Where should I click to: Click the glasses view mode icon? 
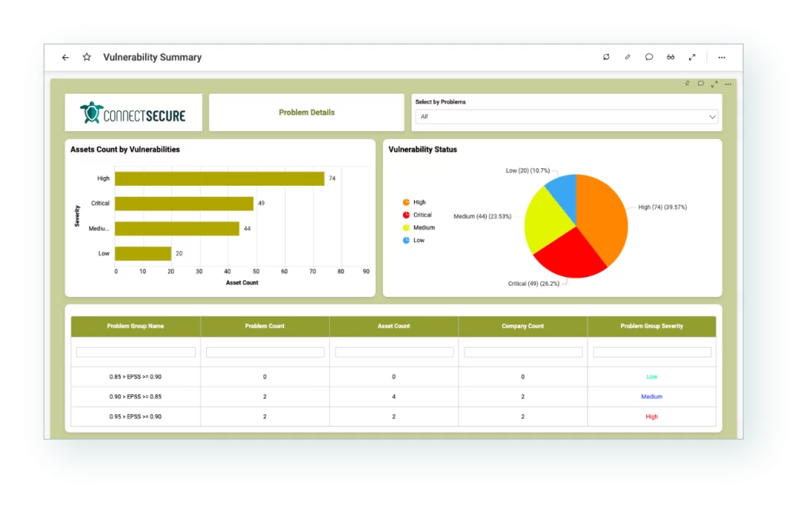coord(670,57)
